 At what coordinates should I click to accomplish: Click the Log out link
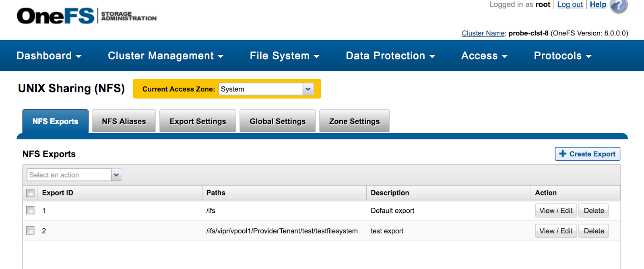coord(570,4)
